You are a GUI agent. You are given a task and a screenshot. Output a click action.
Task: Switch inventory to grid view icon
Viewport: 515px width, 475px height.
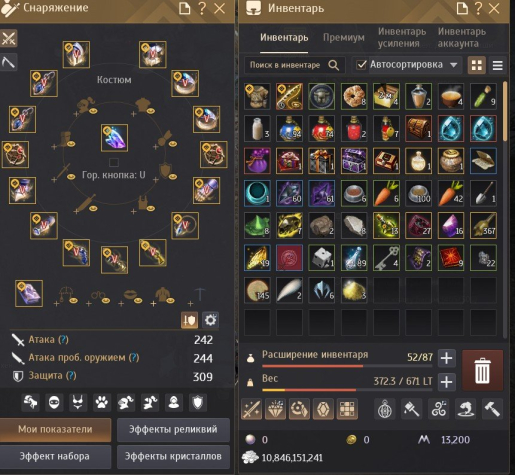click(477, 65)
